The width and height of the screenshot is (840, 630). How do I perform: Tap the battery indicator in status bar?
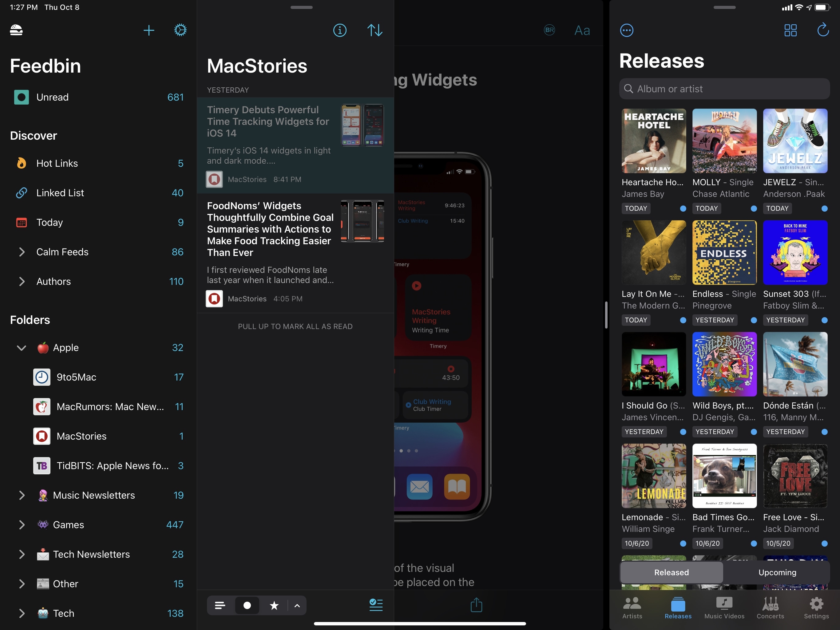pyautogui.click(x=822, y=7)
